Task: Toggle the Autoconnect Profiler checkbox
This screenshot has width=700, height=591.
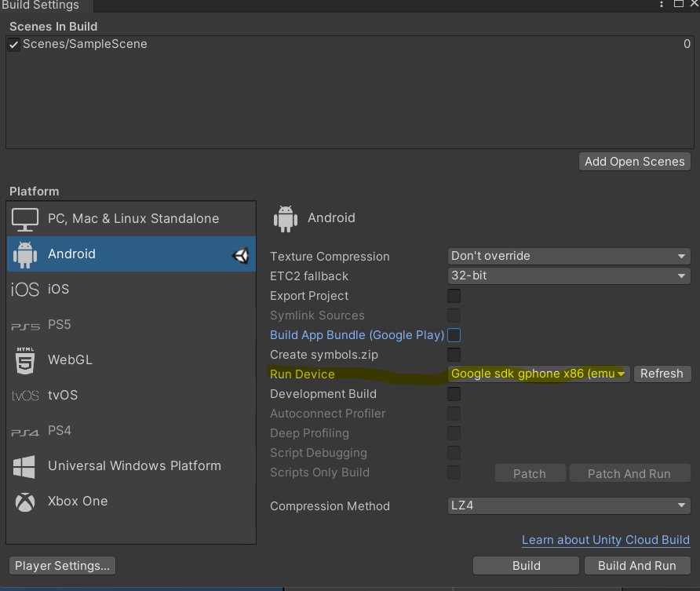Action: click(x=454, y=414)
